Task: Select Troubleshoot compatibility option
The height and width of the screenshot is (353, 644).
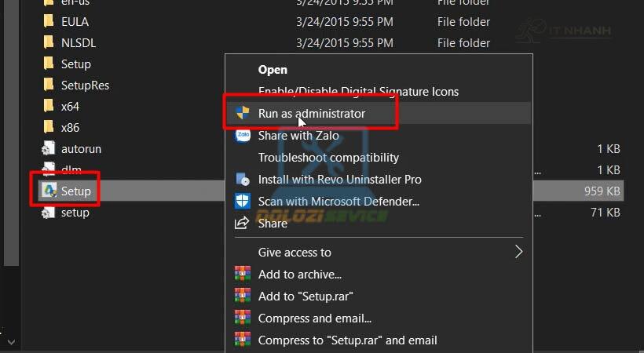Action: (328, 158)
